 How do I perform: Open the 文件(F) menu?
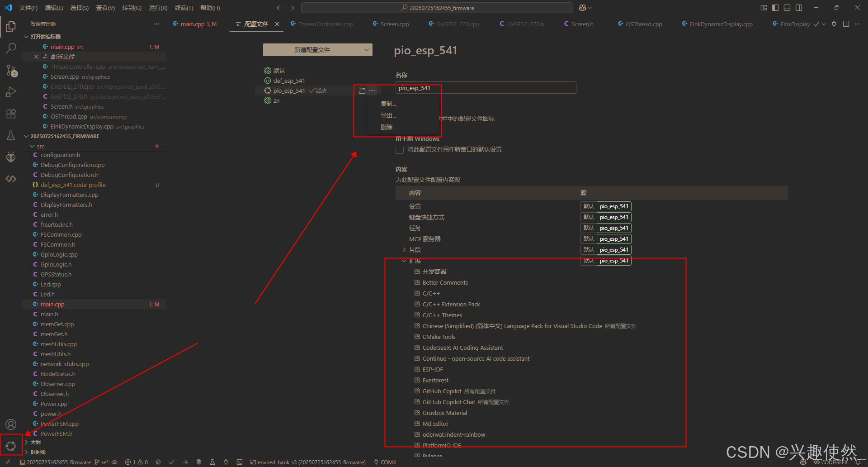pyautogui.click(x=28, y=8)
